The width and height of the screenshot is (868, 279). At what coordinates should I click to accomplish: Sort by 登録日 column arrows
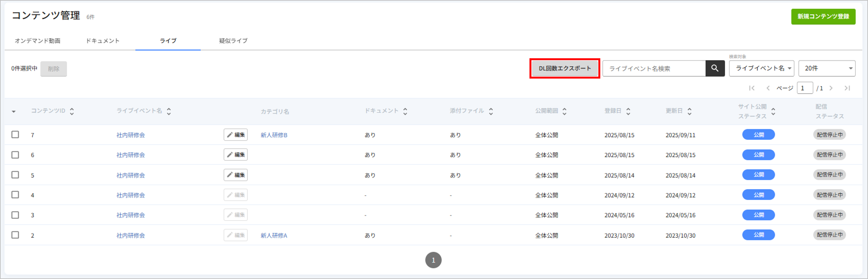tap(628, 111)
